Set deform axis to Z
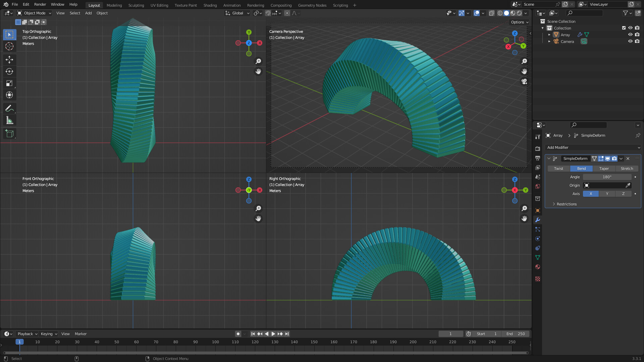The width and height of the screenshot is (644, 362). coord(623,194)
